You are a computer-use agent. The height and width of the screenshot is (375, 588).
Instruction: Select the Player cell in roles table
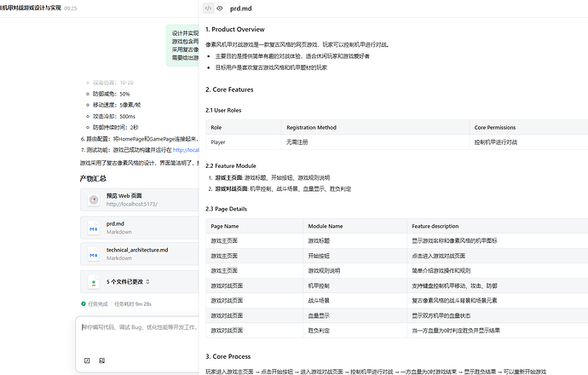click(218, 142)
